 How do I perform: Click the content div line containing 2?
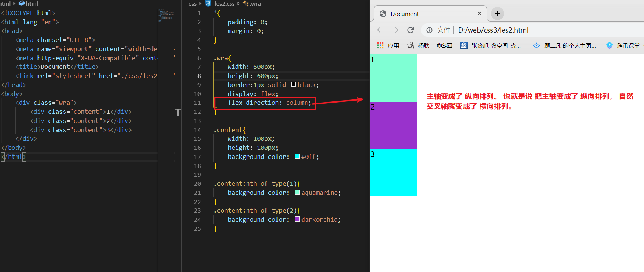[81, 121]
